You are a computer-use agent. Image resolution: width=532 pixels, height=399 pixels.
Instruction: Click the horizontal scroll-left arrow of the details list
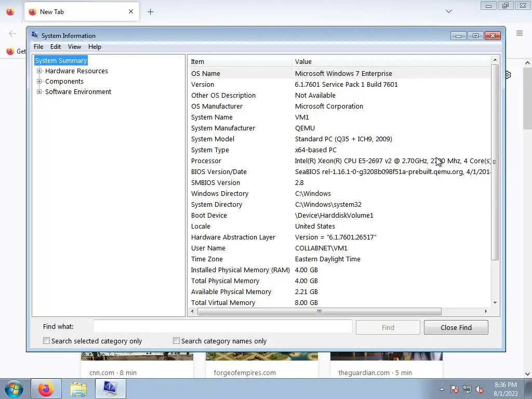click(192, 312)
